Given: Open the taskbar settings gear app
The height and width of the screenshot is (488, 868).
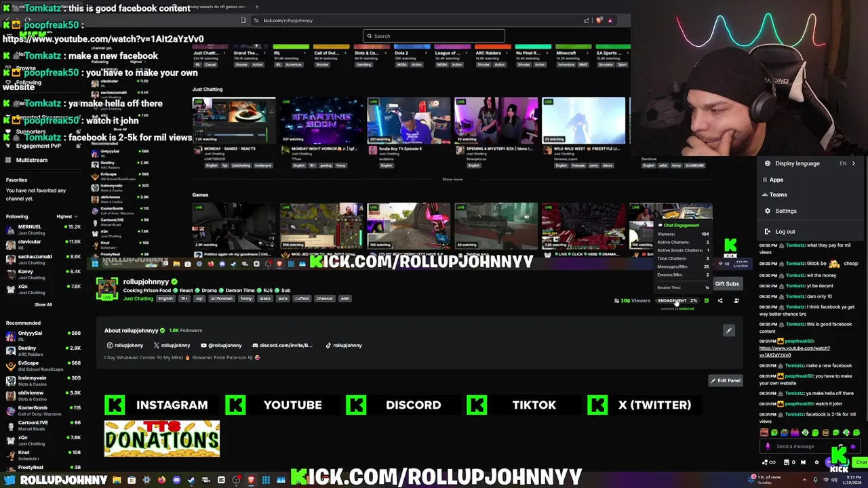Looking at the screenshot, I should [x=146, y=480].
